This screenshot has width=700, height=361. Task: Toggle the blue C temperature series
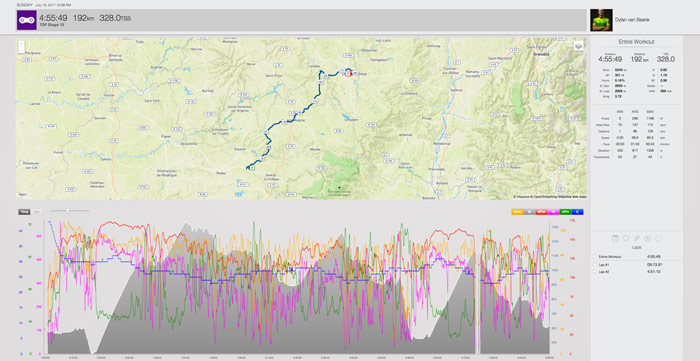[577, 212]
